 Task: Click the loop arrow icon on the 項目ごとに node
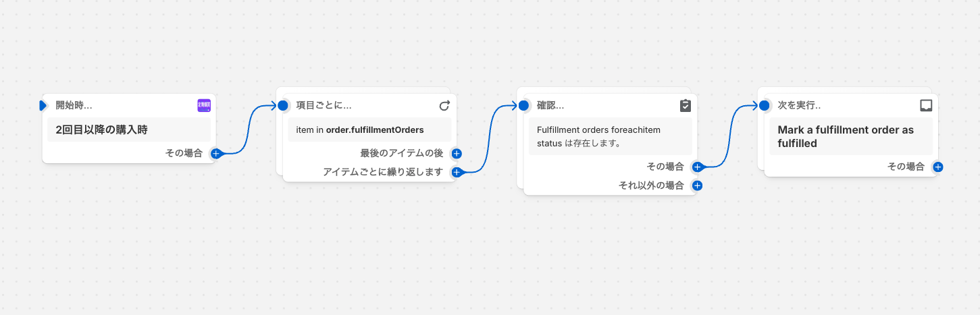point(444,105)
